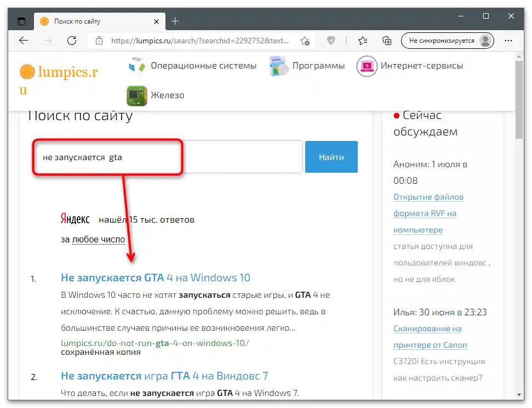The height and width of the screenshot is (408, 532).
Task: Click comment header Аноним: 1 июля в 00:08
Action: pyautogui.click(x=430, y=172)
